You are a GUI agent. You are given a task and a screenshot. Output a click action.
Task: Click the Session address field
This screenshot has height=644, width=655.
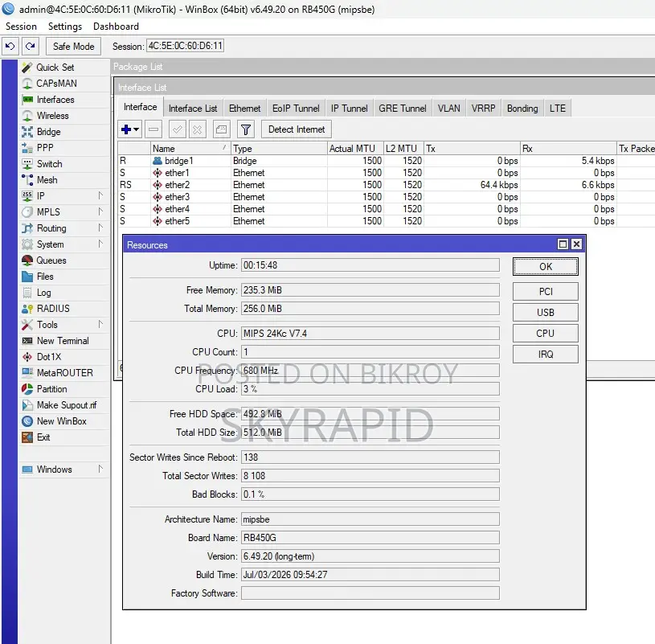pyautogui.click(x=185, y=46)
